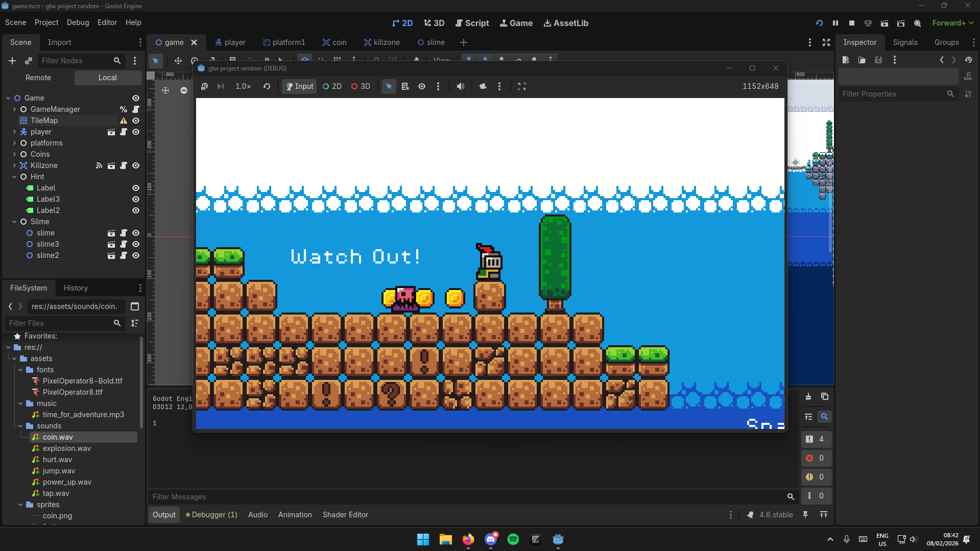Open the Debug menu

point(78,22)
